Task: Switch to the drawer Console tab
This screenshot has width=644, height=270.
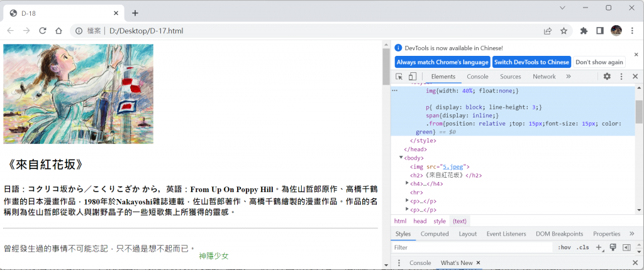Action: point(420,262)
